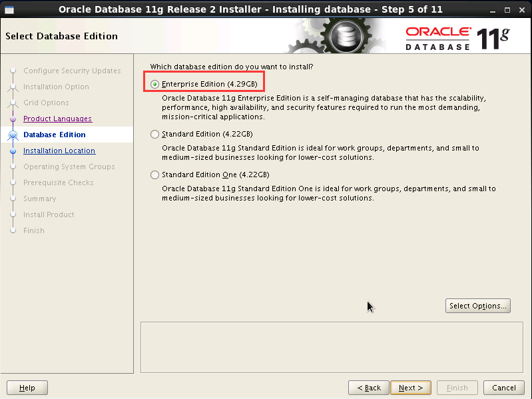The image size is (532, 399).
Task: Click the window menu icon in title bar
Action: 9,9
